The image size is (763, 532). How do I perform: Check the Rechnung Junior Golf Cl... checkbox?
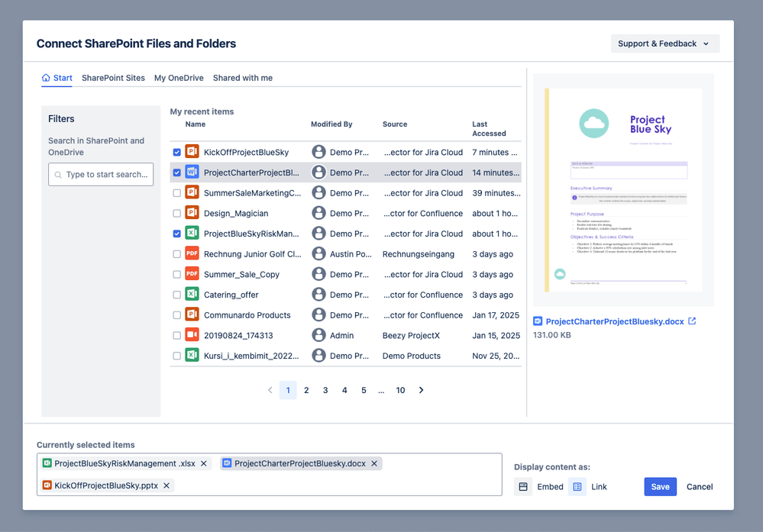[x=176, y=254]
